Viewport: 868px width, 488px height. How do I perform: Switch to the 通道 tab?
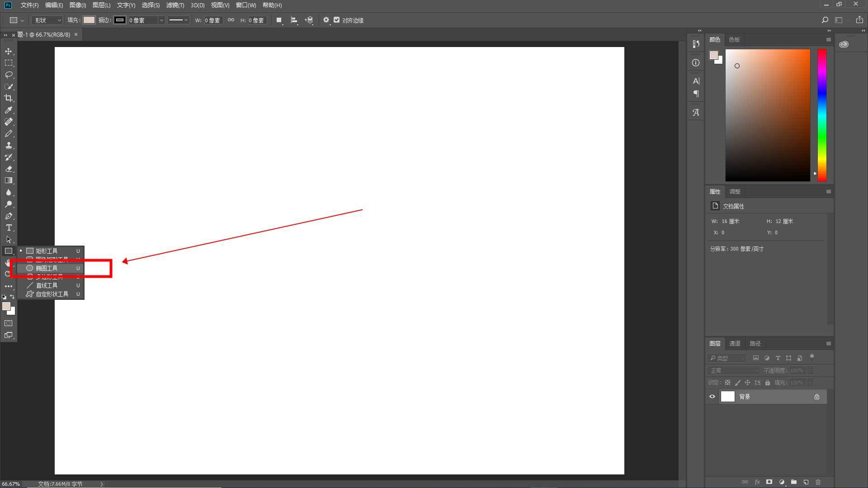(735, 344)
